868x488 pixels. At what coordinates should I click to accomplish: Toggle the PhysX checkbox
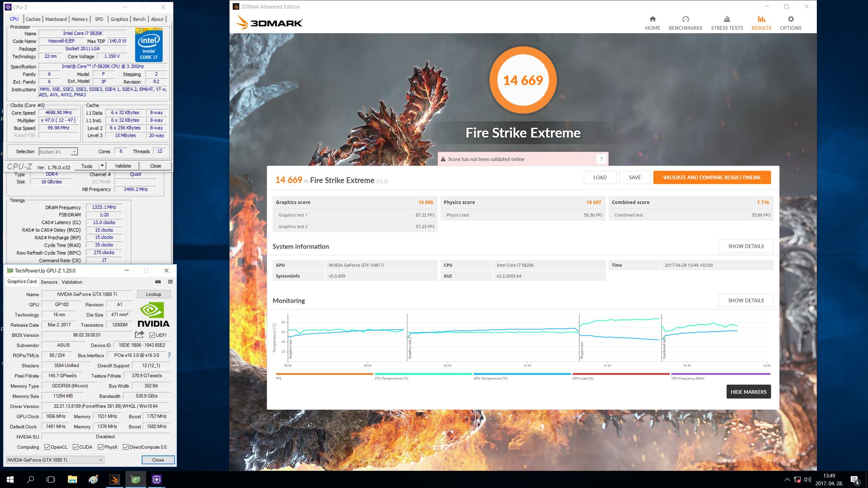[x=101, y=447]
